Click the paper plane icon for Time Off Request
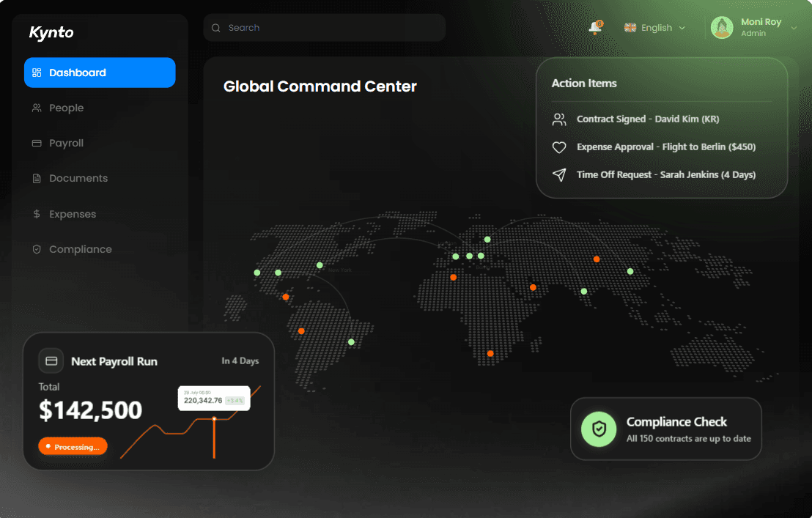The image size is (812, 518). (559, 174)
